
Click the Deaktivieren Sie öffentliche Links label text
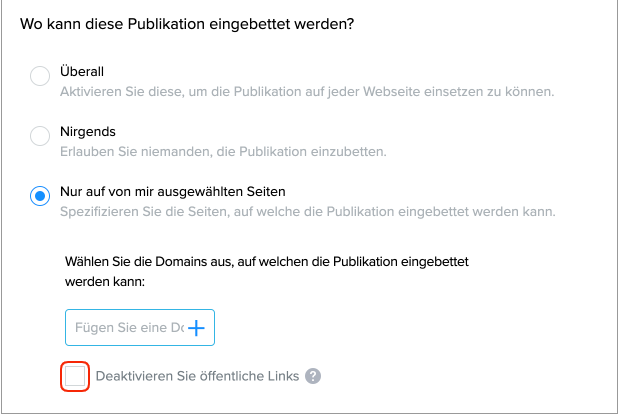pos(197,376)
